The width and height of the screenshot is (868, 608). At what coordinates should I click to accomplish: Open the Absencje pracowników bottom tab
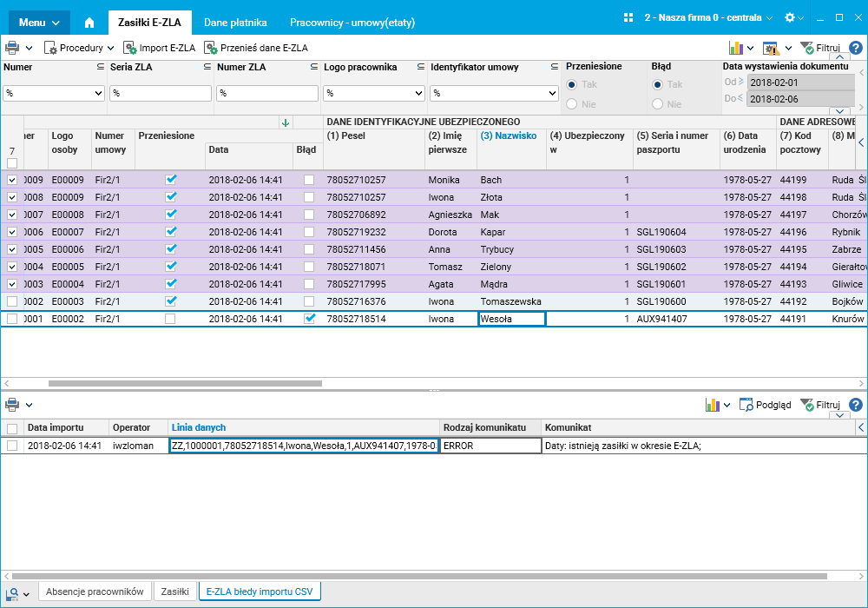pyautogui.click(x=95, y=591)
